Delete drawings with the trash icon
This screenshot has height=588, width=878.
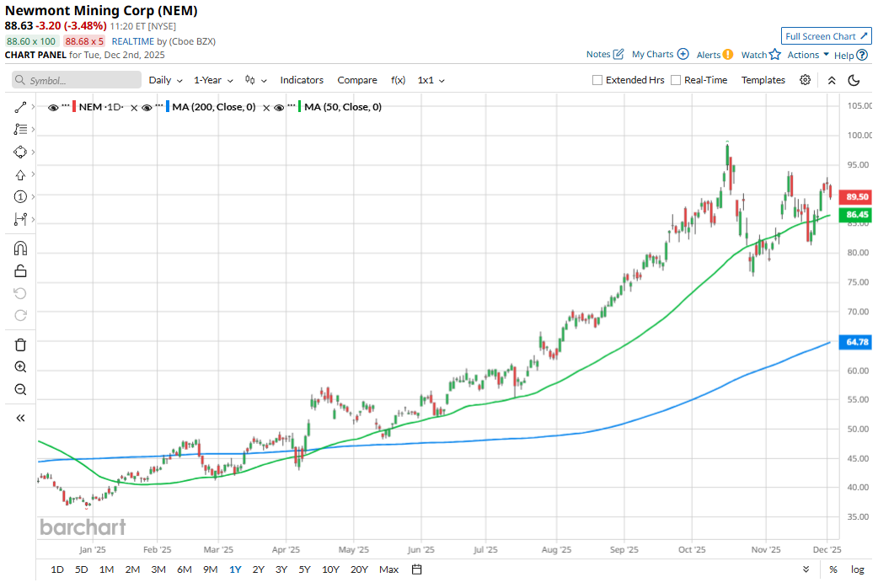click(x=20, y=345)
